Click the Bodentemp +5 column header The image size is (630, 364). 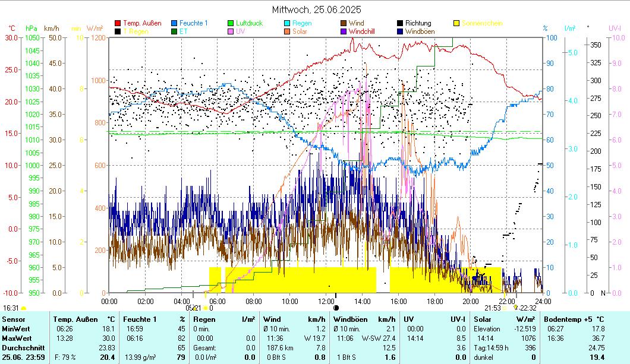[570, 319]
